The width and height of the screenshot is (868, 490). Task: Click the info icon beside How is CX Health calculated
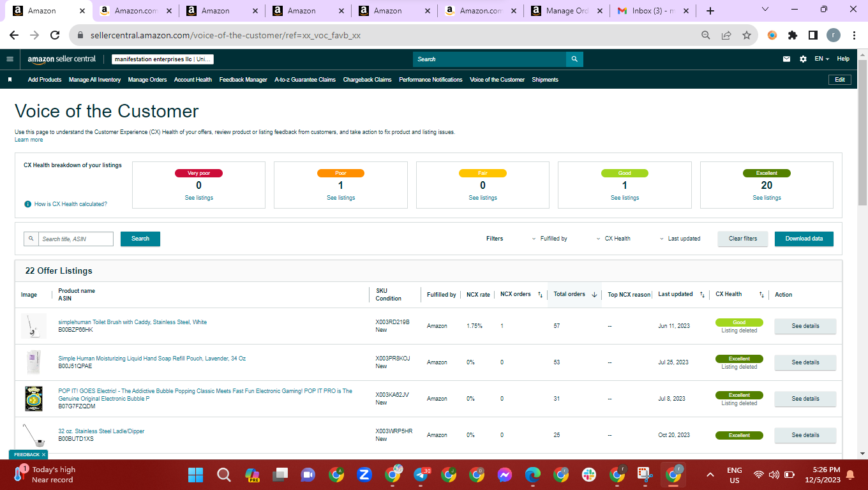click(x=27, y=204)
